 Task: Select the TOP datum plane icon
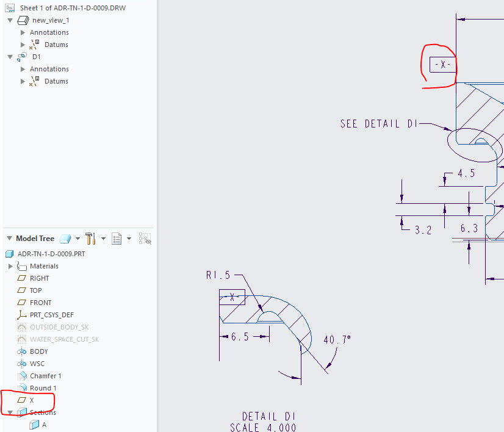coord(21,290)
